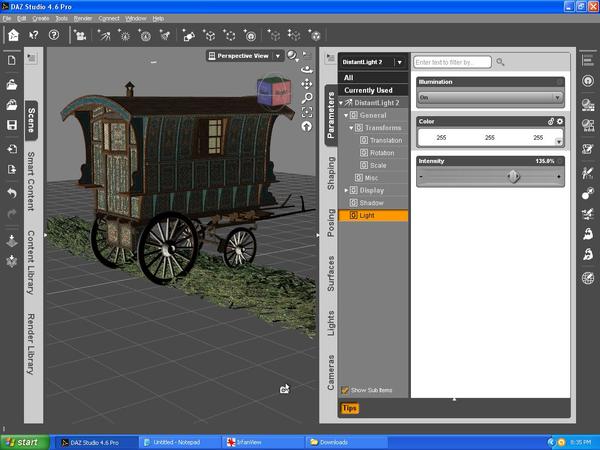The height and width of the screenshot is (450, 600).
Task: Click the Reset view arrow icon in viewport
Action: [x=307, y=126]
